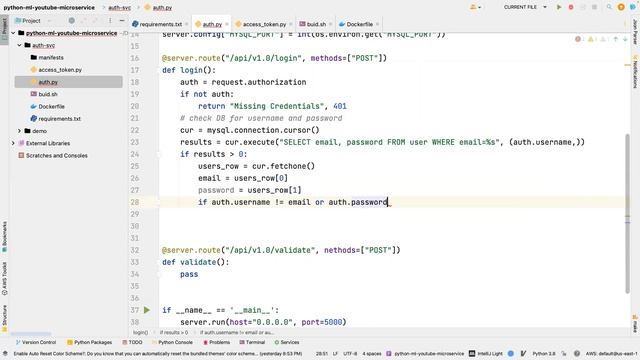Open the Version Control tool window
The width and height of the screenshot is (640, 360).
point(36,342)
